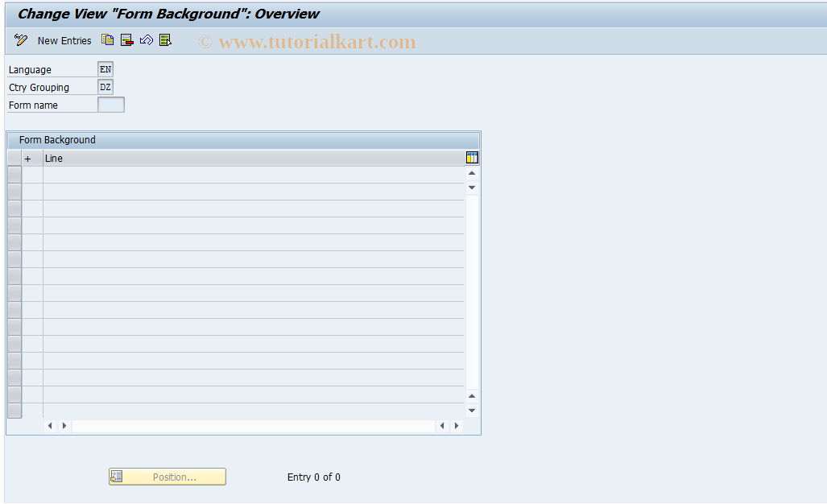Click the line-down arrow at scrollbar top
The width and height of the screenshot is (827, 504).
coord(472,187)
